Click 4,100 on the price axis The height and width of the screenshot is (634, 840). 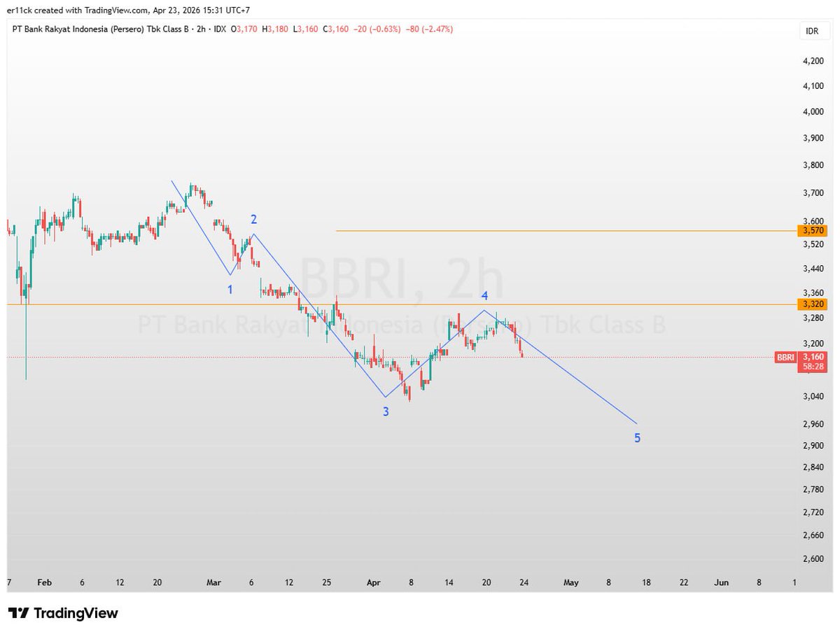813,86
